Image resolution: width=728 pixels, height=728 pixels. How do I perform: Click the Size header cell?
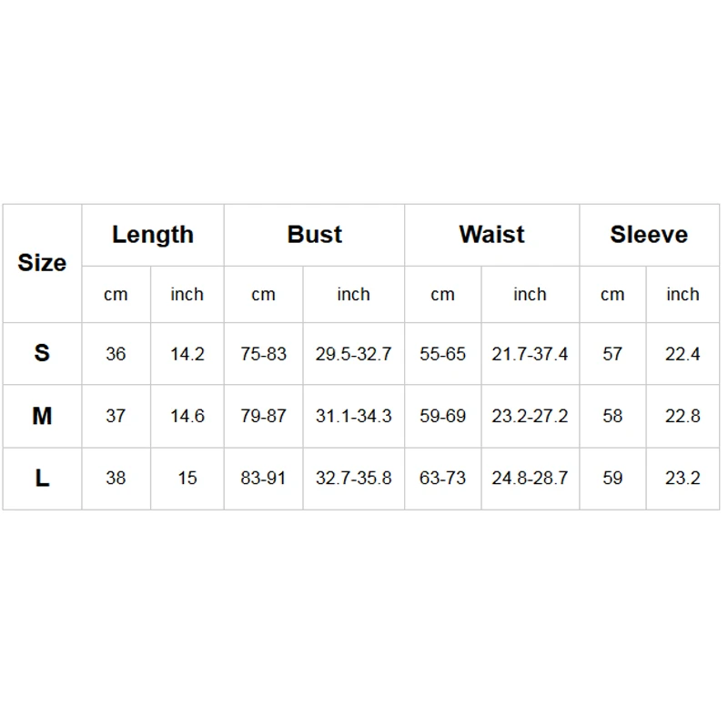click(42, 263)
